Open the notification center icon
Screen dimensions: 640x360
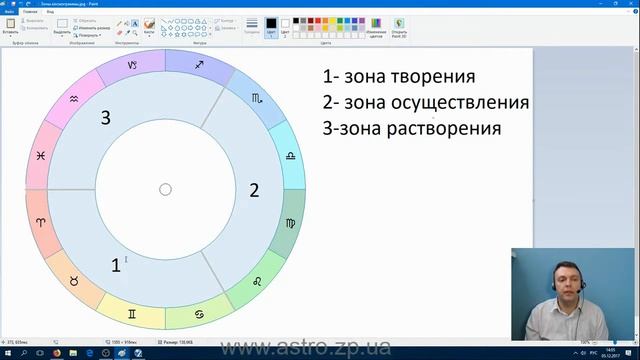pyautogui.click(x=629, y=353)
